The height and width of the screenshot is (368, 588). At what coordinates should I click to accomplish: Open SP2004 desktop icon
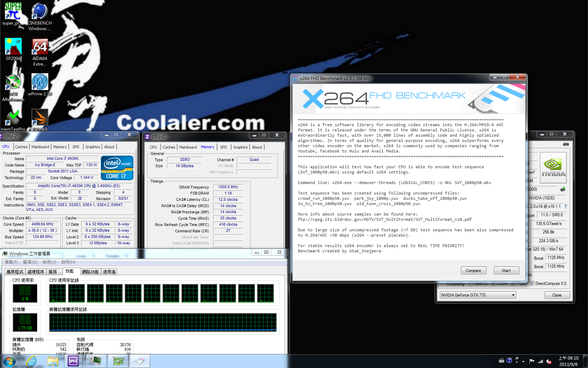[x=13, y=49]
